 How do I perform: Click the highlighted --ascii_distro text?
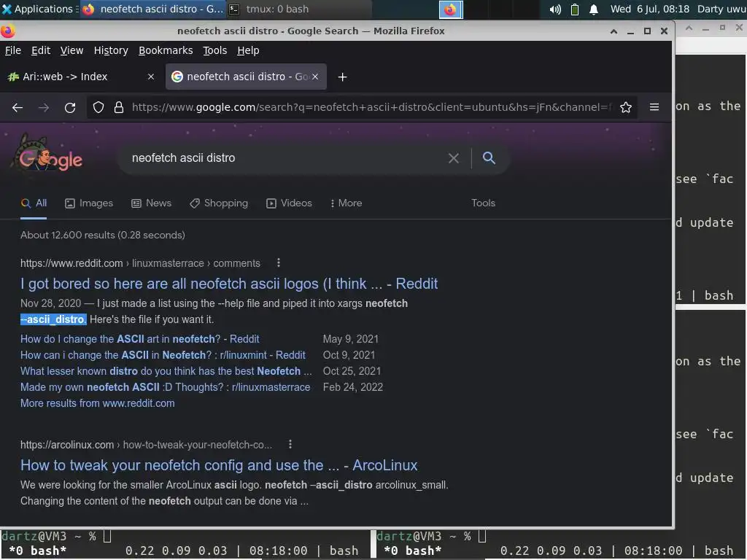[53, 319]
